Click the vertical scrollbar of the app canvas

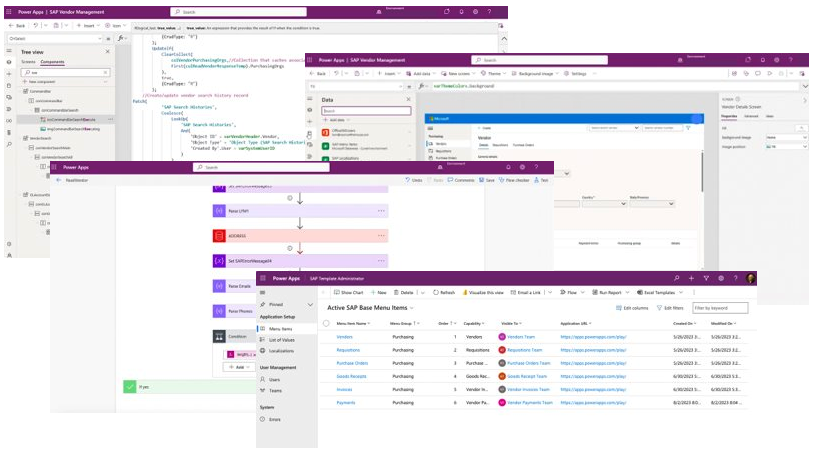702,172
